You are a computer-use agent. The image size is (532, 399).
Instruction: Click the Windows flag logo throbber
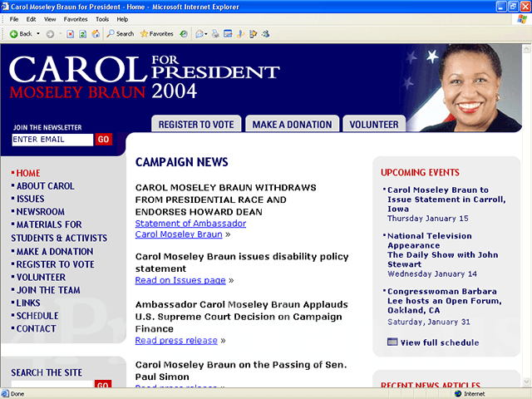coord(522,19)
